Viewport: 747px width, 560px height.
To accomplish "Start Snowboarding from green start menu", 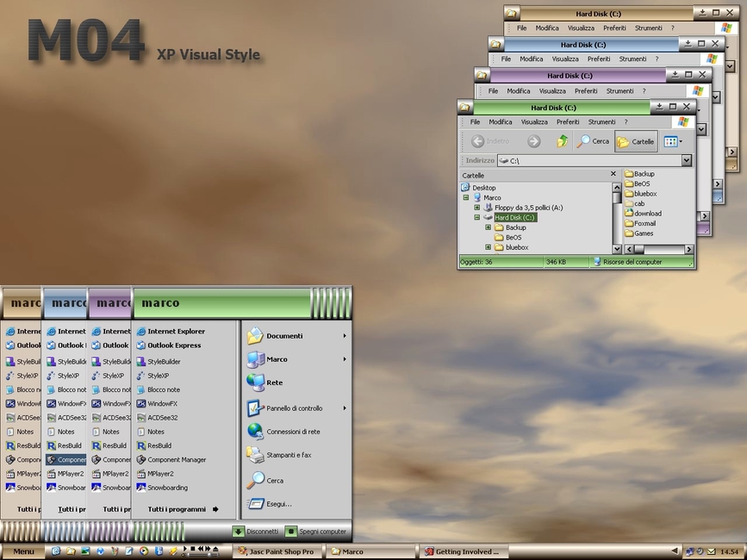I will (162, 488).
